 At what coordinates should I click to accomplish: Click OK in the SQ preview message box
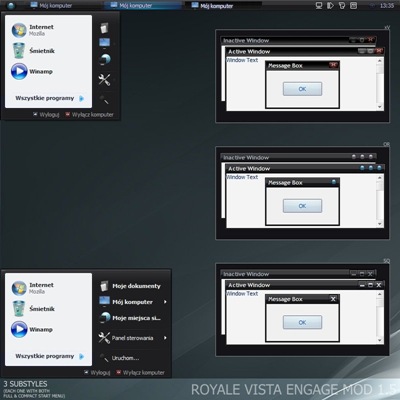pyautogui.click(x=302, y=322)
